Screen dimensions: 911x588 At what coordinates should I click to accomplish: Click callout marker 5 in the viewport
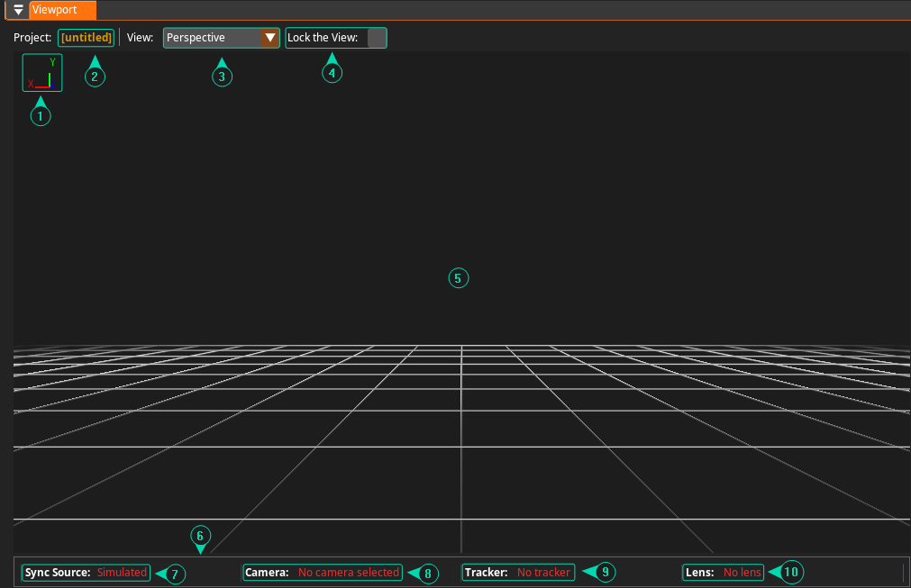[458, 278]
